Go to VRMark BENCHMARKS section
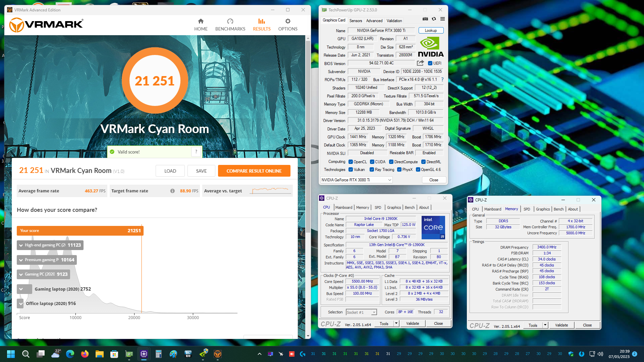 click(230, 25)
